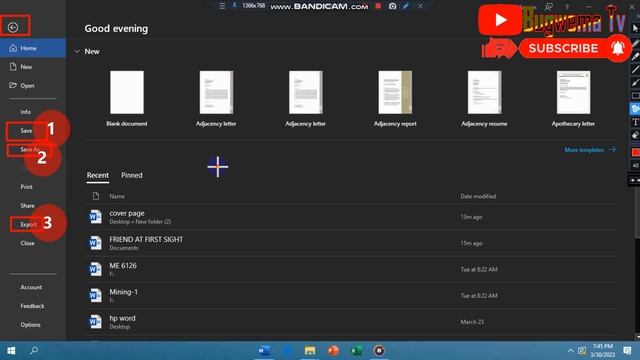Show hidden system tray icons
Screen dimensions: 640x360
[570, 351]
